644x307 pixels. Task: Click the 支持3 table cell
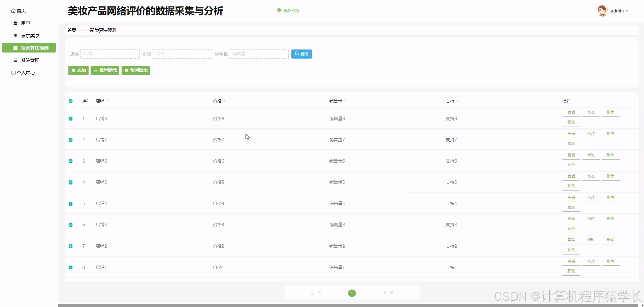click(451, 225)
